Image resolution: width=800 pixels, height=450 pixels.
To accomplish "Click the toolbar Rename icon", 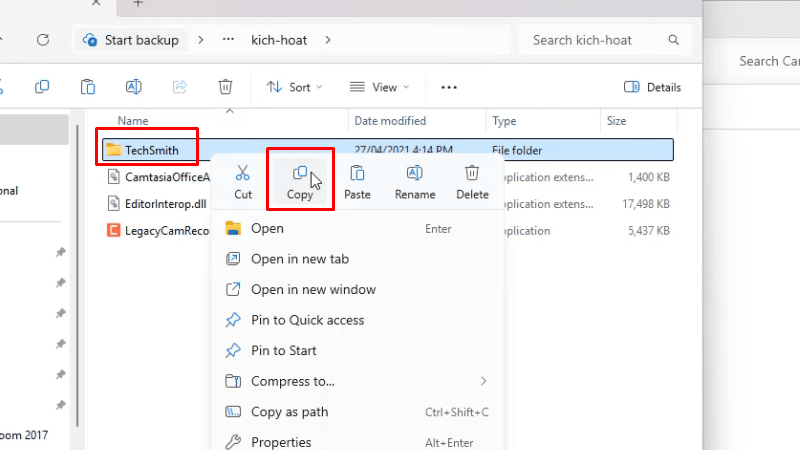I will pyautogui.click(x=133, y=87).
